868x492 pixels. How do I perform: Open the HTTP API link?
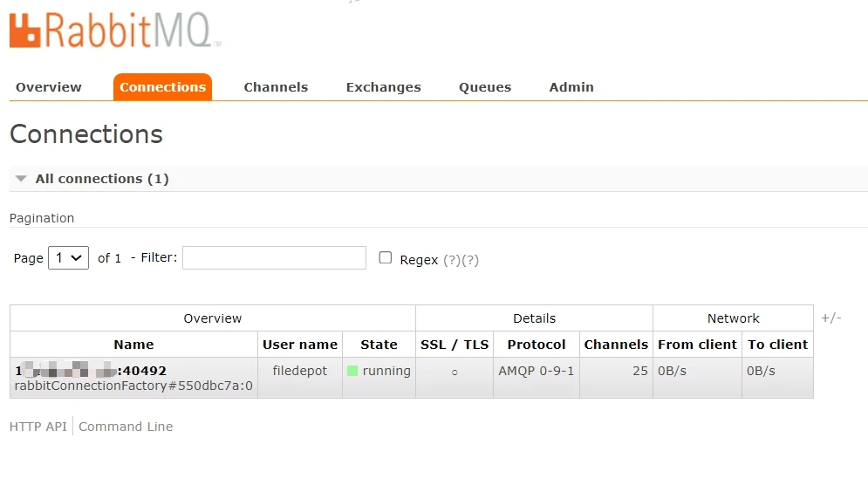click(x=38, y=427)
